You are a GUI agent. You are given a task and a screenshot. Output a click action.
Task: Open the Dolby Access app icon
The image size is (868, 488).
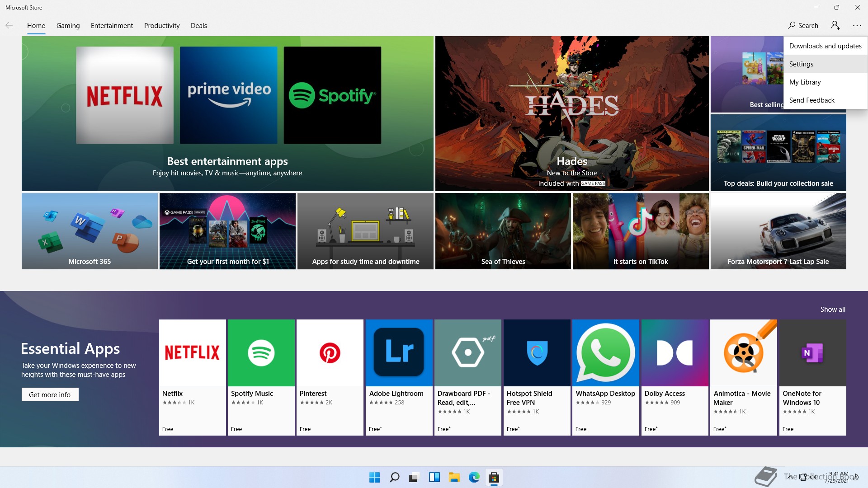[x=675, y=353]
